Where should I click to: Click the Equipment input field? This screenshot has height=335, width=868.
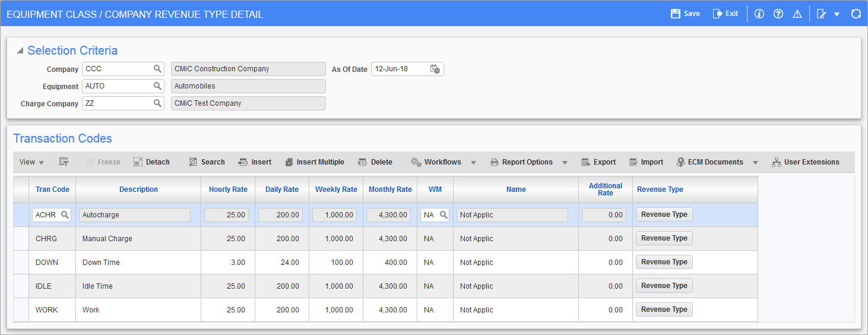tap(117, 86)
